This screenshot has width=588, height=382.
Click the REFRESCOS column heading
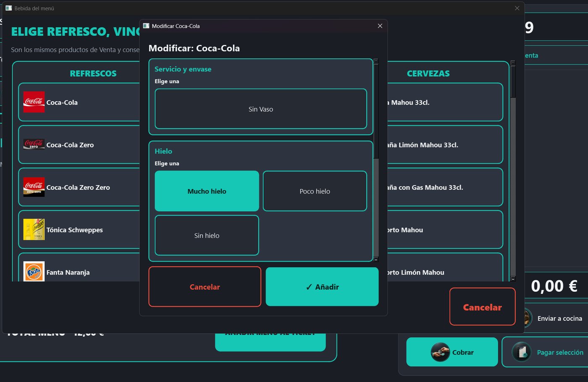point(93,73)
